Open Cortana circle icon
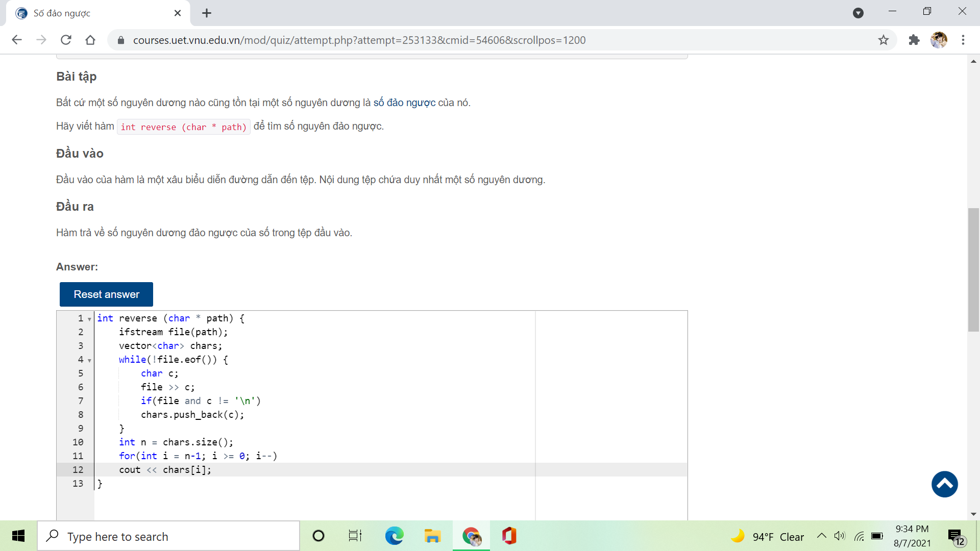Viewport: 980px width, 551px height. [318, 536]
